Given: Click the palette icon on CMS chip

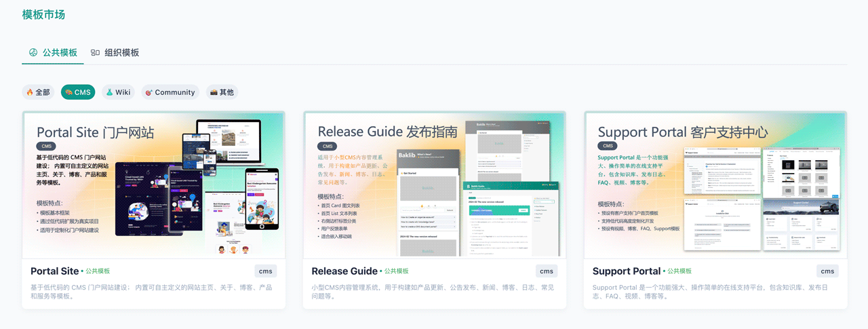Looking at the screenshot, I should [x=68, y=92].
